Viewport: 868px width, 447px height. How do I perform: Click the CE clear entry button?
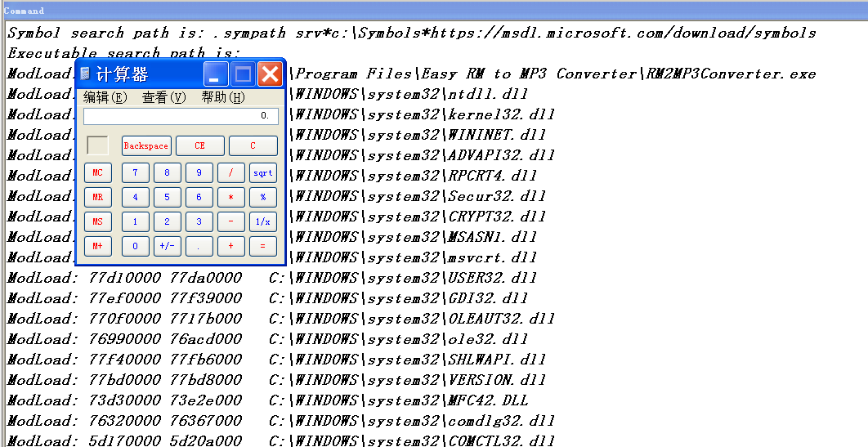pyautogui.click(x=200, y=146)
